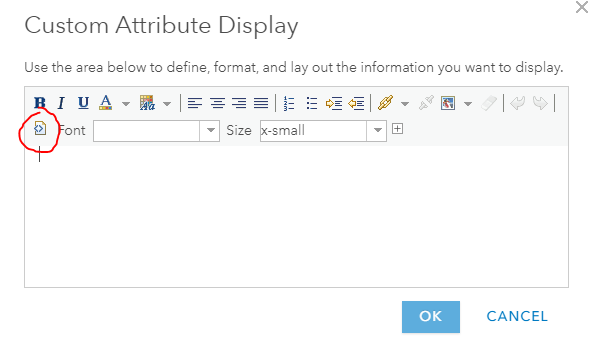
Task: Confirm with the OK button
Action: (431, 317)
